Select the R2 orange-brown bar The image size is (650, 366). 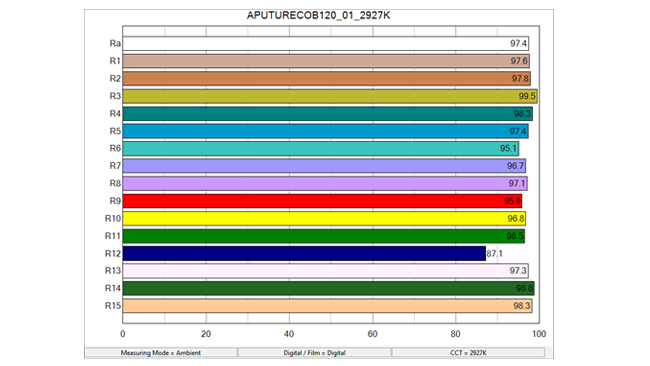click(x=326, y=78)
